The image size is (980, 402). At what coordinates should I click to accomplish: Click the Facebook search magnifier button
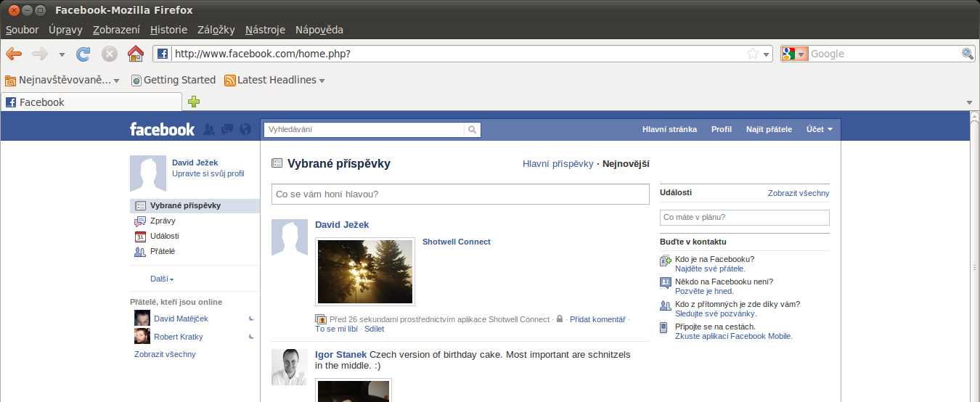[473, 129]
